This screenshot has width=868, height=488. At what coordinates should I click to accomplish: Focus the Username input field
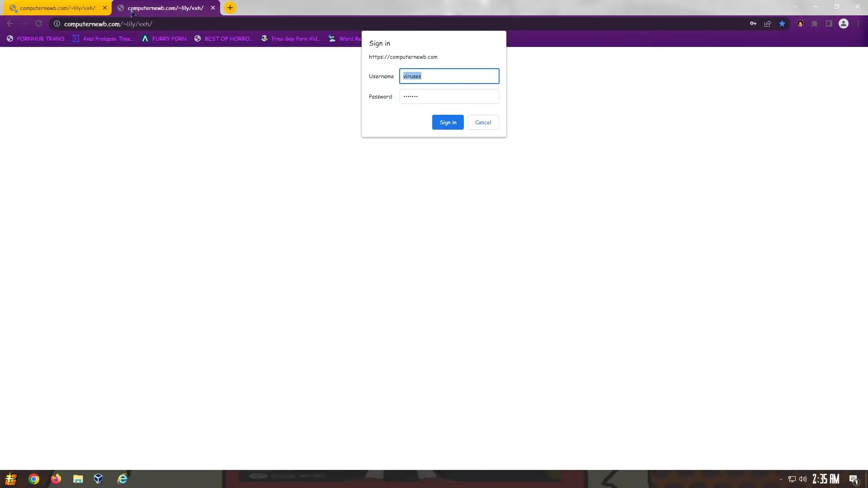point(449,76)
